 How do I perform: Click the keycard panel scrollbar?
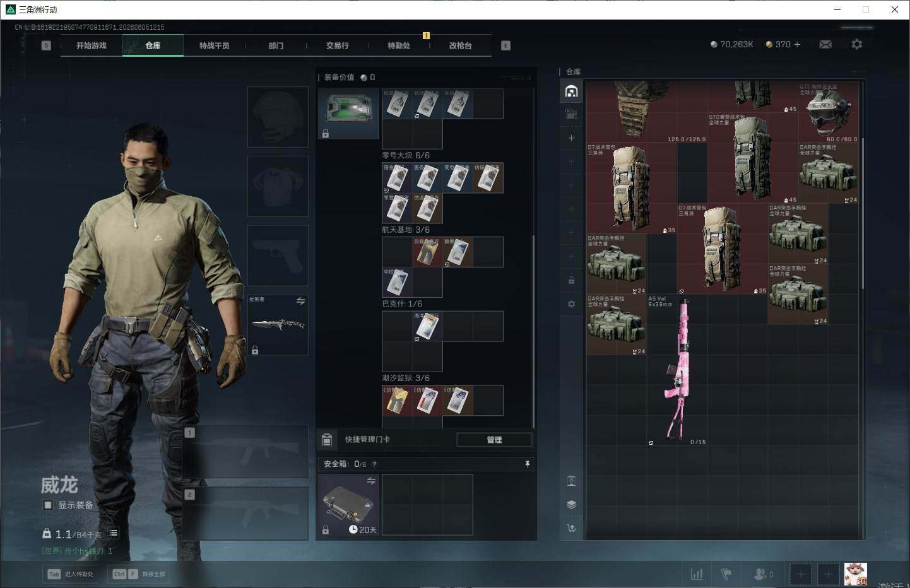click(x=534, y=331)
